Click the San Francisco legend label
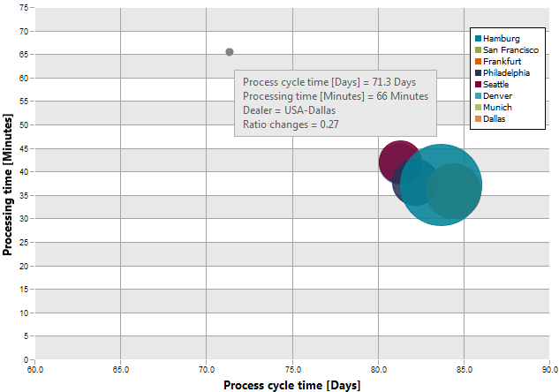 point(510,50)
